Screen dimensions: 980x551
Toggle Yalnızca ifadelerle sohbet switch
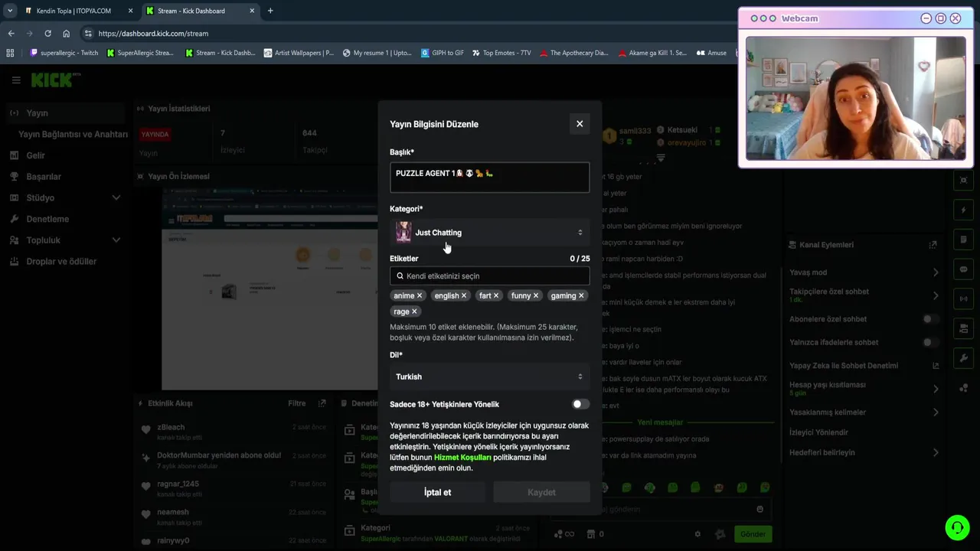(x=930, y=343)
